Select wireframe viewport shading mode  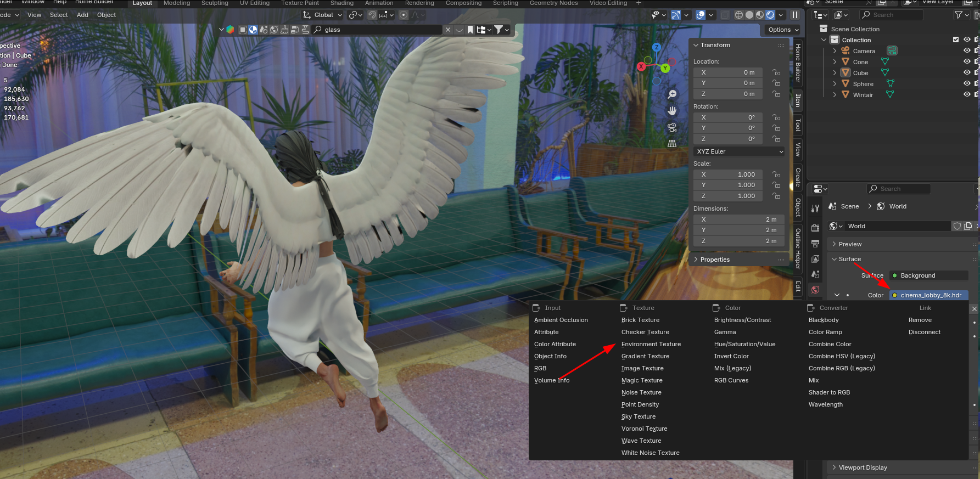point(739,15)
